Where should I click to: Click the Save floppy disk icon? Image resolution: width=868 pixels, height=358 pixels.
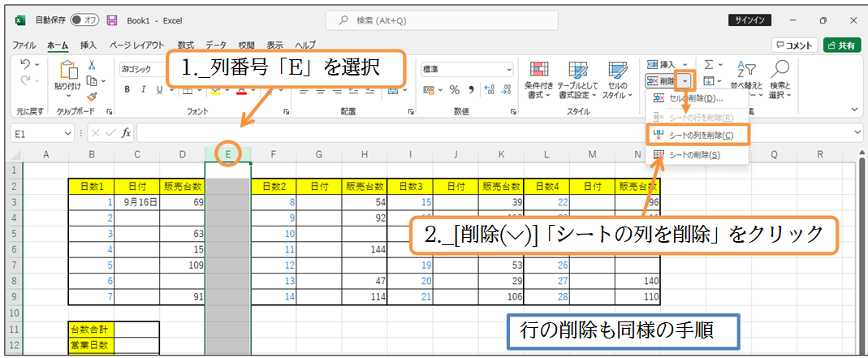(x=112, y=20)
